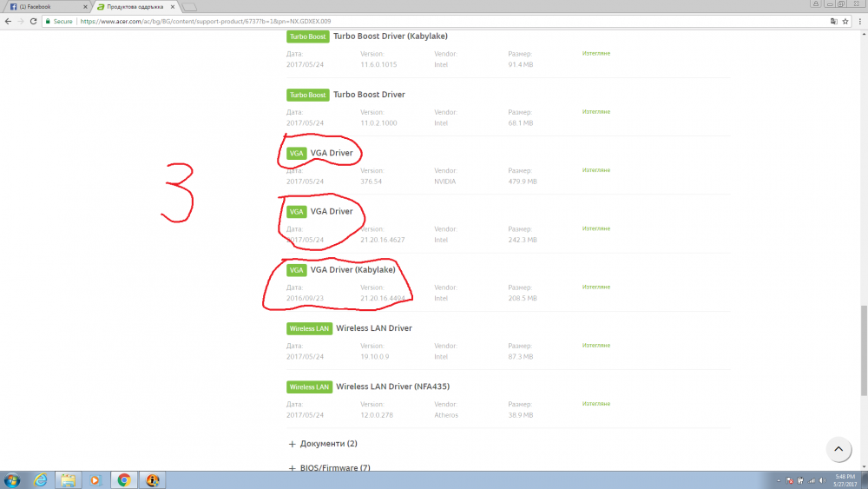868x489 pixels.
Task: Download Turbo Boost Driver (Kabylake) via Изтегляне
Action: (595, 53)
